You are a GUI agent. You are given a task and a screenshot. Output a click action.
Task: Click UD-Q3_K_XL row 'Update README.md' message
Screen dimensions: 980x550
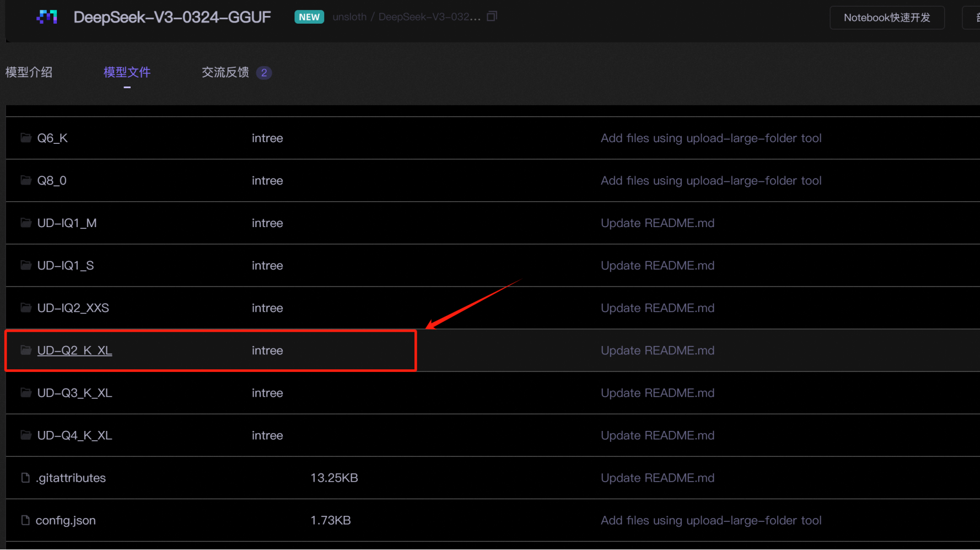coord(658,392)
